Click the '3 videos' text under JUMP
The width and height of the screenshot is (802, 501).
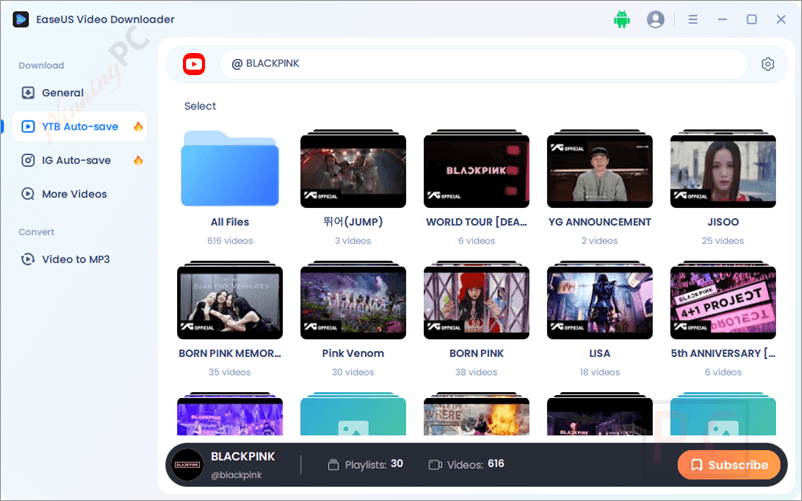point(353,241)
